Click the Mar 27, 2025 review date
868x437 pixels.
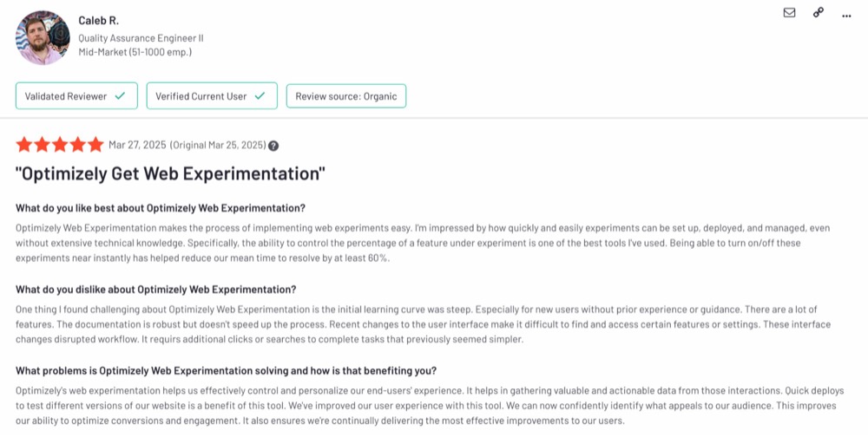click(x=137, y=145)
